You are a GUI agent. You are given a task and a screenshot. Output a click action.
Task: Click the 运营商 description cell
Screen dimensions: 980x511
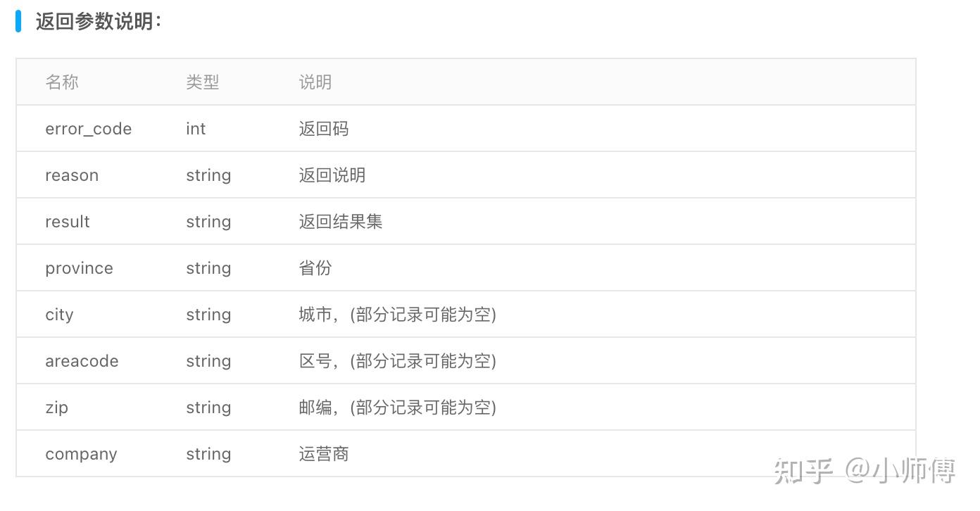click(x=323, y=454)
